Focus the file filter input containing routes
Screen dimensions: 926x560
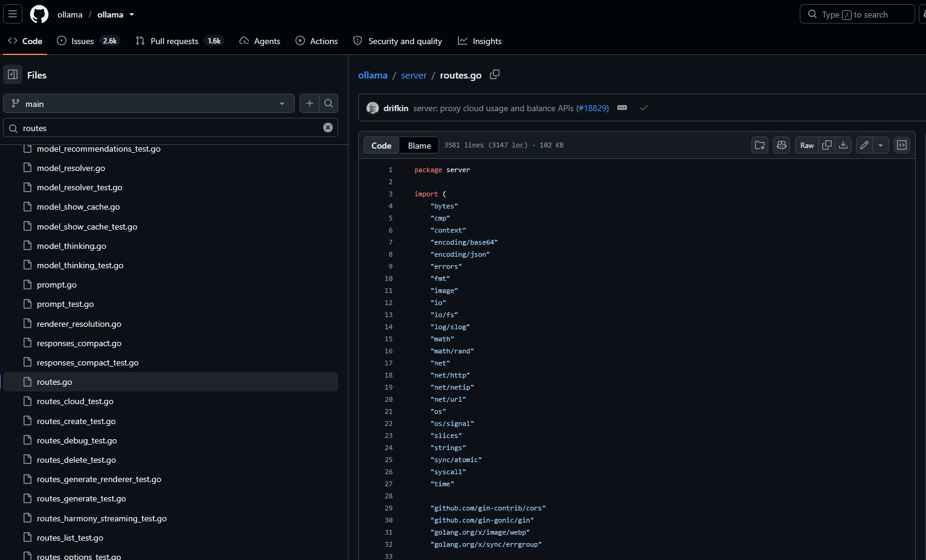tap(170, 127)
